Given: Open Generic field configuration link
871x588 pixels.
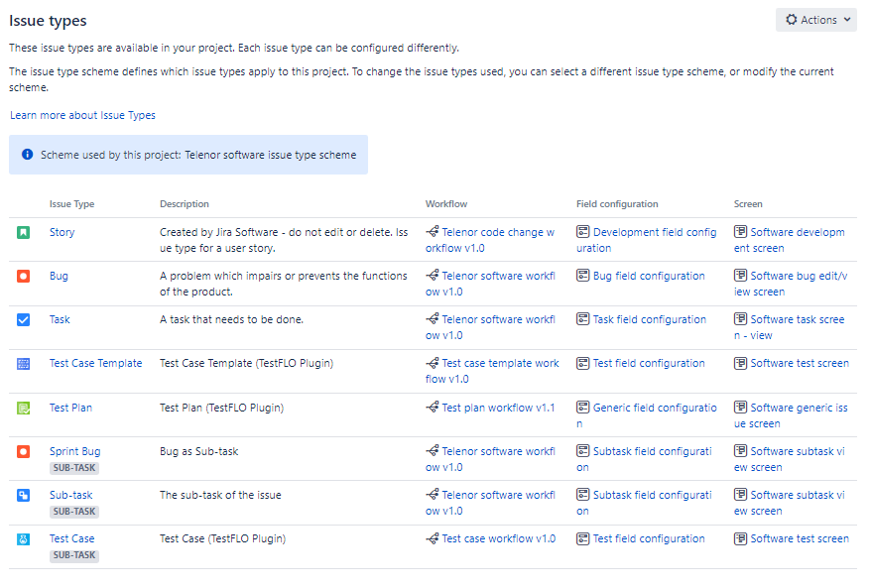Looking at the screenshot, I should pos(654,408).
